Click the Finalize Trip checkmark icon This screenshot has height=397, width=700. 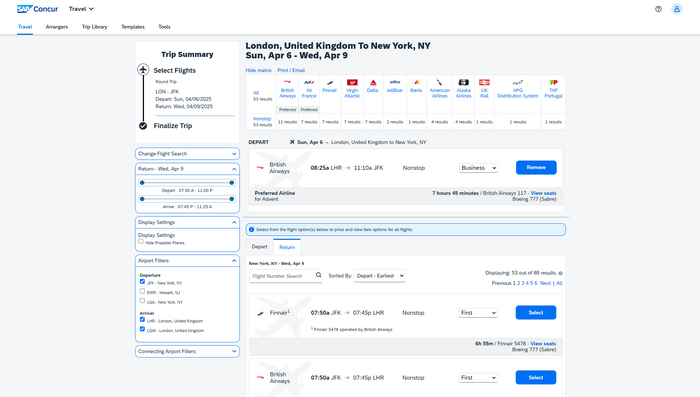tap(143, 126)
